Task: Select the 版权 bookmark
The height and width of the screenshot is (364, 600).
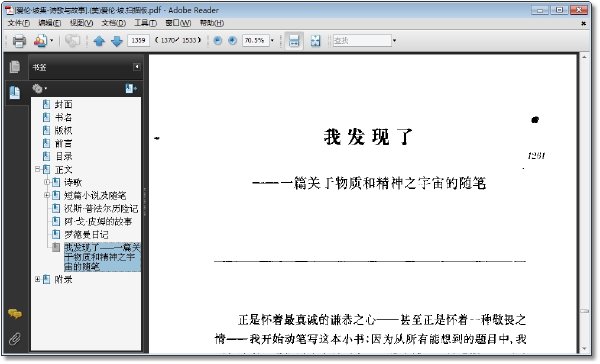Action: click(64, 130)
